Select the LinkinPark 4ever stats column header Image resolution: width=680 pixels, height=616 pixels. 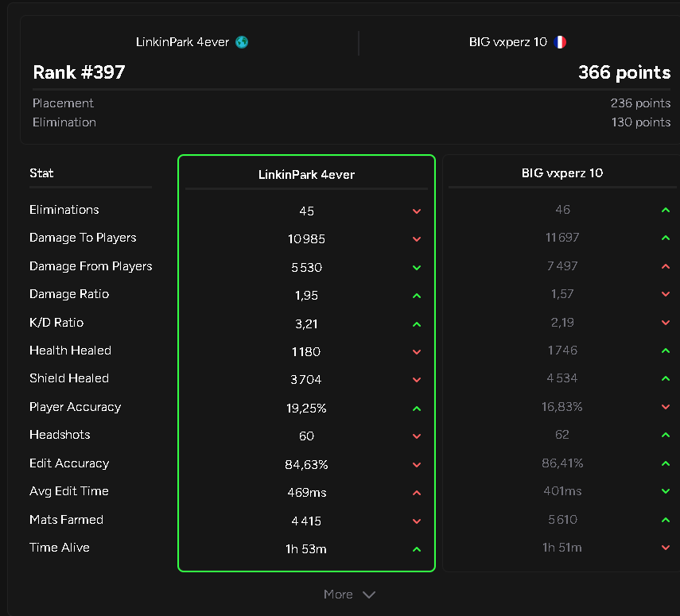[306, 175]
